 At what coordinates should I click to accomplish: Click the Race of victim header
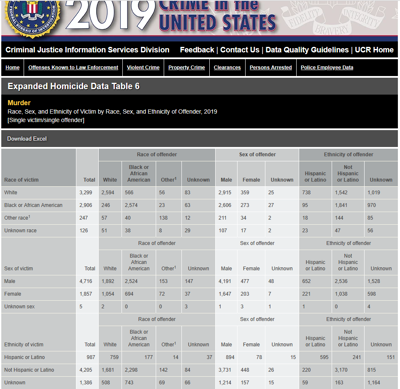21,180
